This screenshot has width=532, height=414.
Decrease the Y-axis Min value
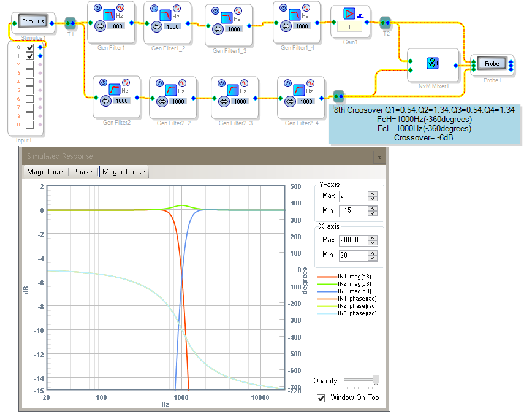(x=372, y=213)
